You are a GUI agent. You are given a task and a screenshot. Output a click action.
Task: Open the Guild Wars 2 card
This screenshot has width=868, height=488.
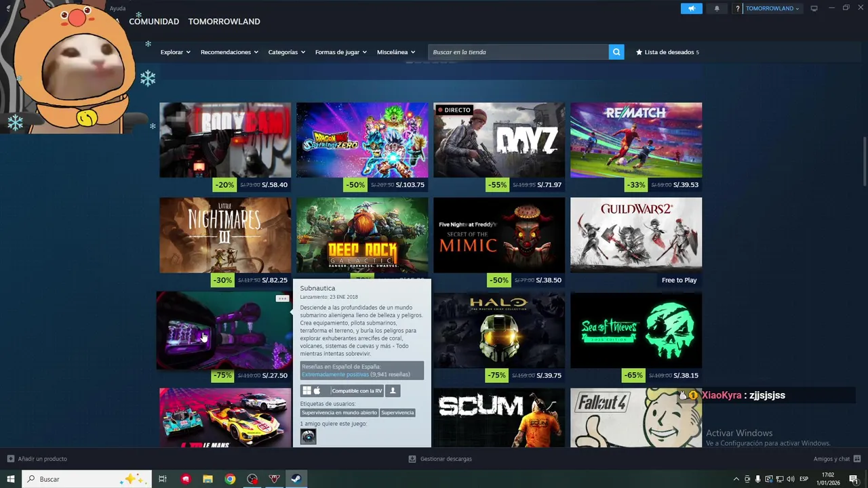[x=636, y=235]
